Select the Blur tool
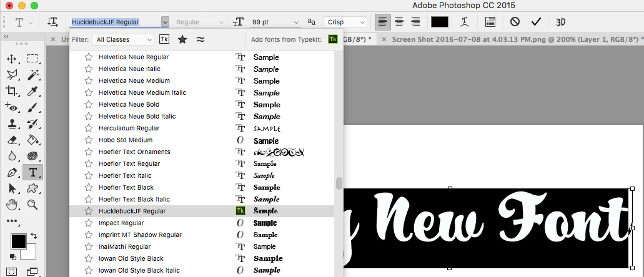 pos(11,157)
